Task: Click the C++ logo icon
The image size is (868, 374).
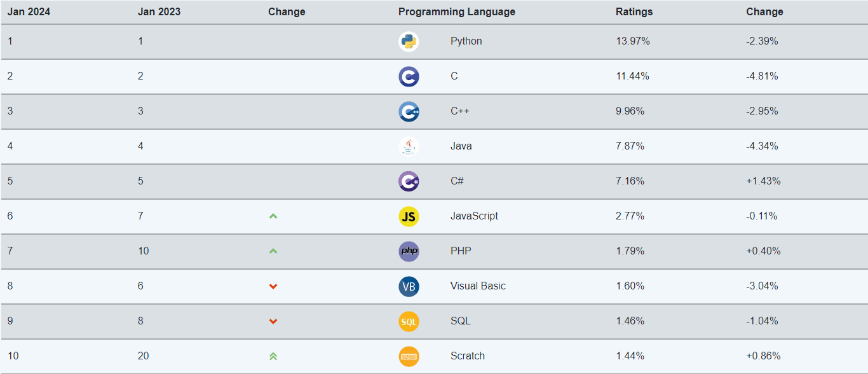Action: coord(409,112)
